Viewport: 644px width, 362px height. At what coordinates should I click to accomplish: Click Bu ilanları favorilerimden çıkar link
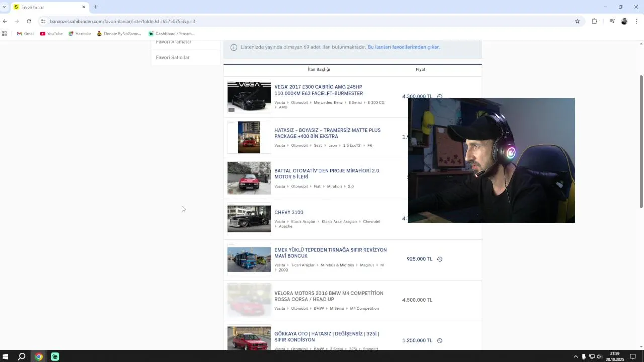[404, 47]
